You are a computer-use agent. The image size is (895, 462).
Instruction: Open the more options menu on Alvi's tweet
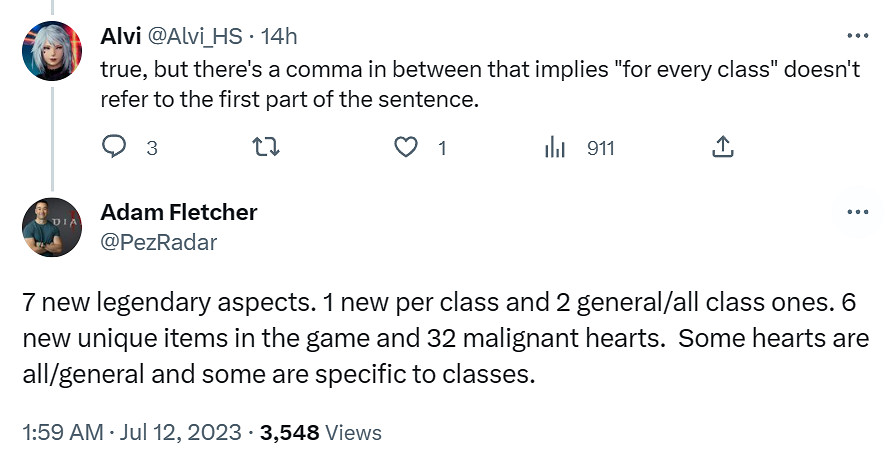pyautogui.click(x=857, y=35)
